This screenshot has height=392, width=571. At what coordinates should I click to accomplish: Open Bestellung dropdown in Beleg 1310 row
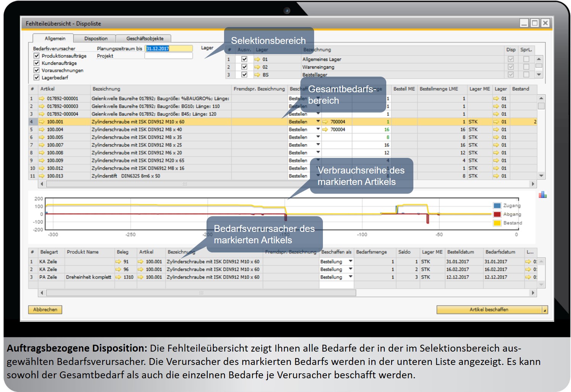pyautogui.click(x=350, y=277)
